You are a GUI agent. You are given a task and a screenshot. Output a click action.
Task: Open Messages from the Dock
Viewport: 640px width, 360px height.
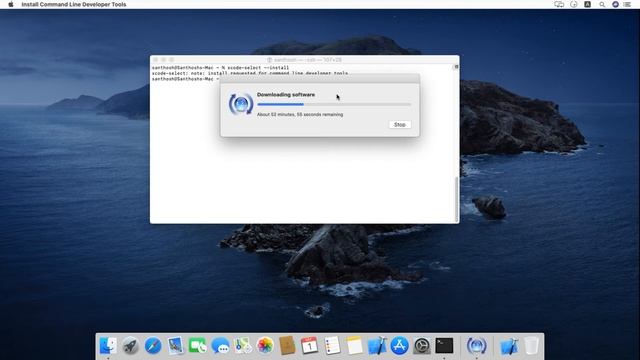[x=220, y=346]
